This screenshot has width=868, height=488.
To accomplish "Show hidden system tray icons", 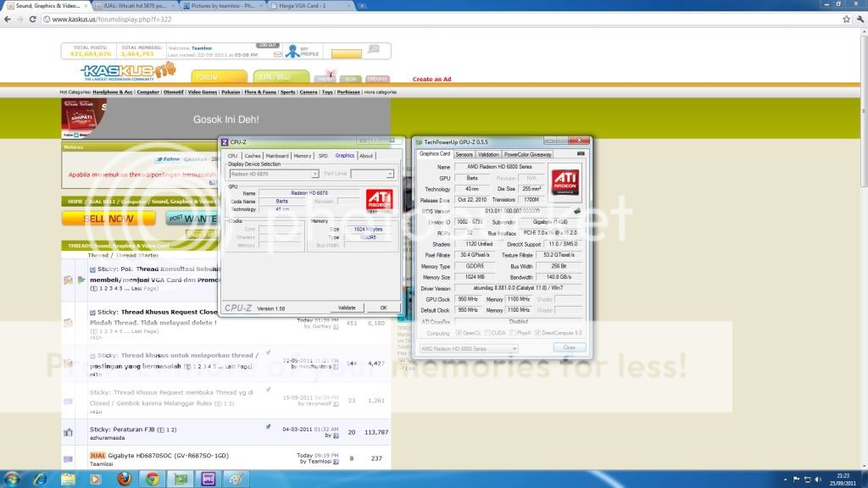I will click(786, 480).
